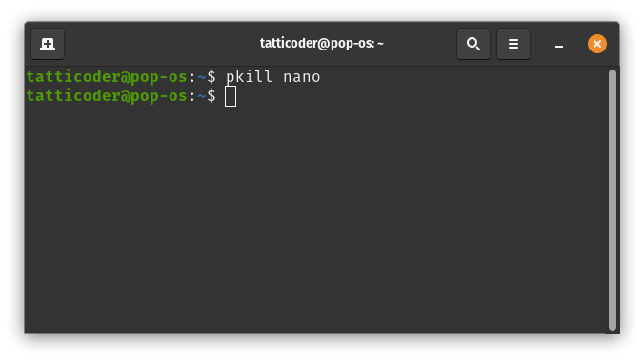The width and height of the screenshot is (644, 361).
Task: Click the blue tilde on the first prompt
Action: coord(202,77)
